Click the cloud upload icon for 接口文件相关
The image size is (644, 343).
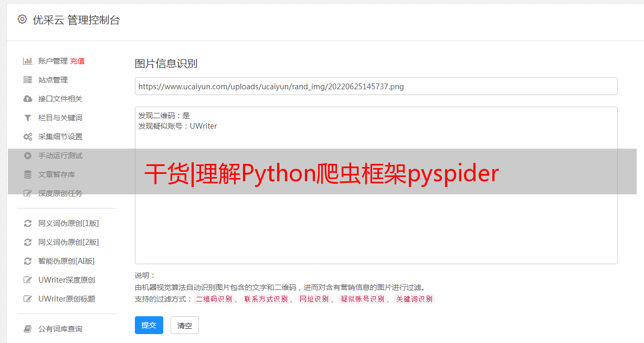pyautogui.click(x=28, y=99)
